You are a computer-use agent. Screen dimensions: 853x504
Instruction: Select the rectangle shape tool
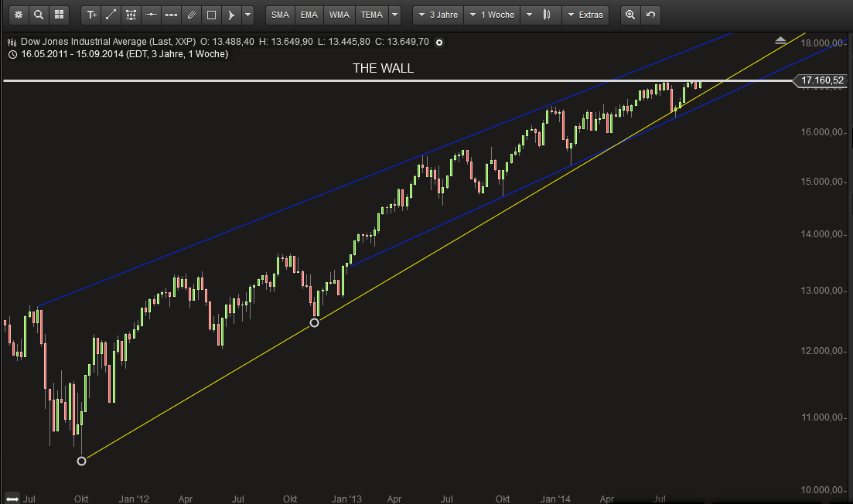coord(211,15)
